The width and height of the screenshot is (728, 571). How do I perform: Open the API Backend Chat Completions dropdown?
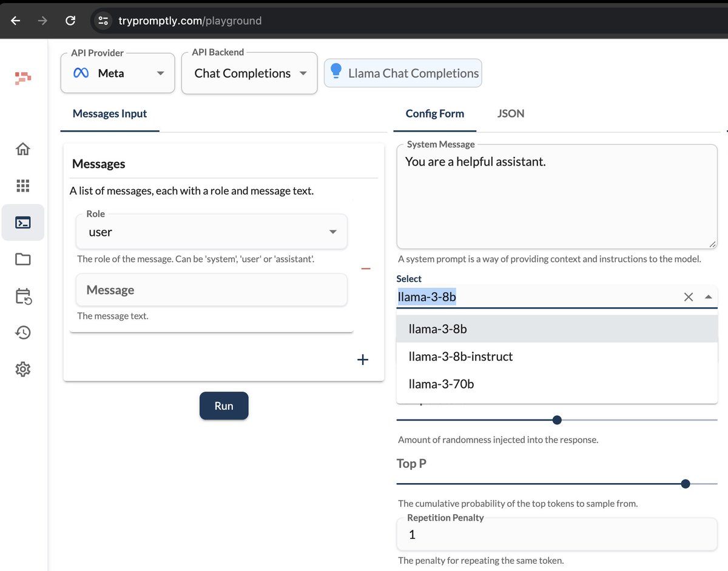pyautogui.click(x=249, y=73)
